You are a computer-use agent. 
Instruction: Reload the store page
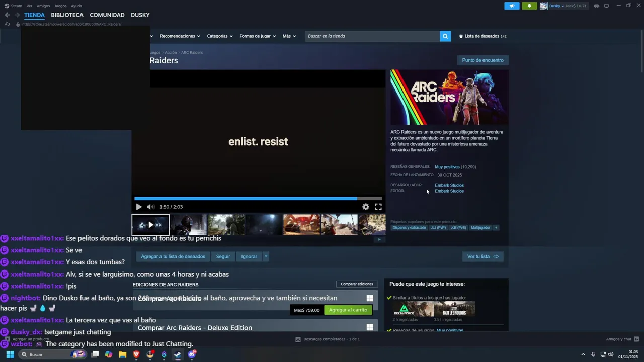coord(7,24)
